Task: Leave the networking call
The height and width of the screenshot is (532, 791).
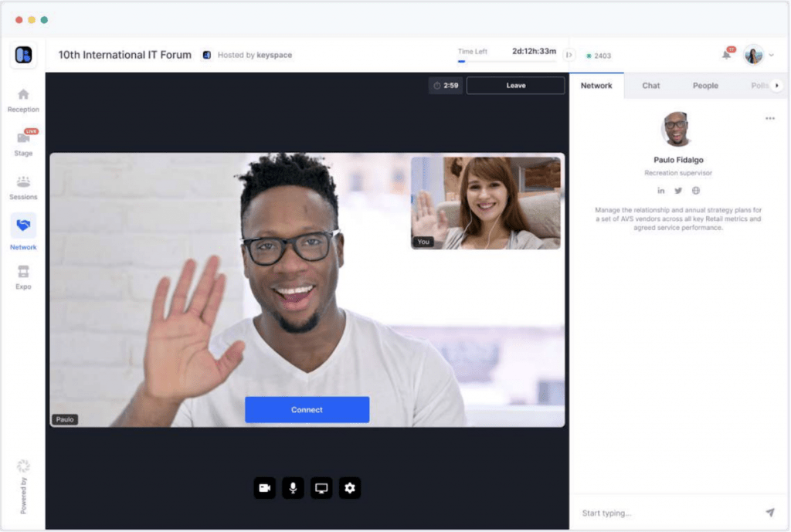Action: pyautogui.click(x=515, y=86)
